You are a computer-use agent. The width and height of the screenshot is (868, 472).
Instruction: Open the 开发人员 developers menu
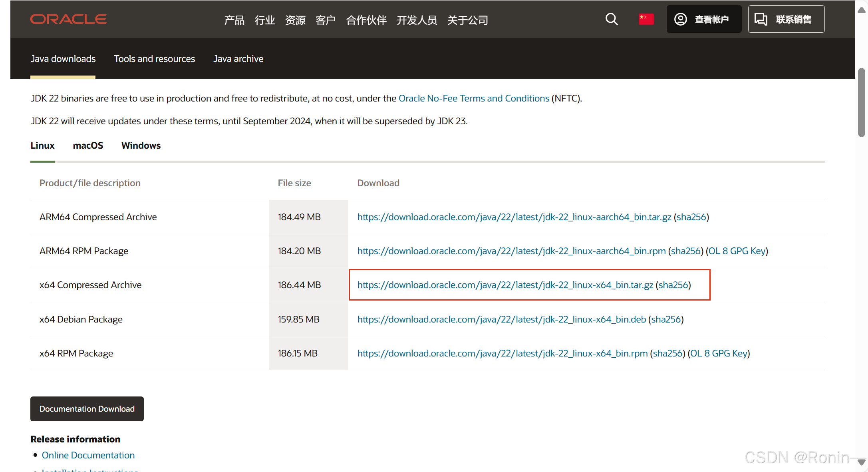coord(417,20)
